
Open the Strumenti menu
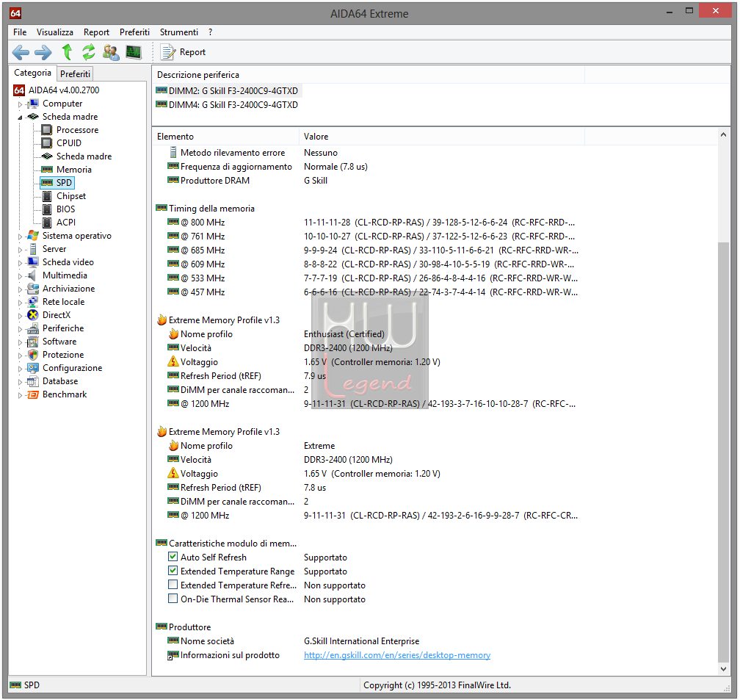pos(179,32)
